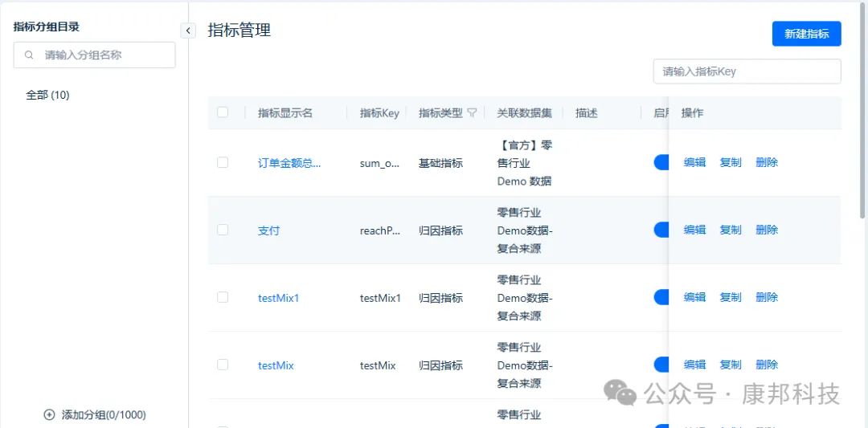
Task: Select 全部 (10) in the group directory
Action: pyautogui.click(x=48, y=95)
